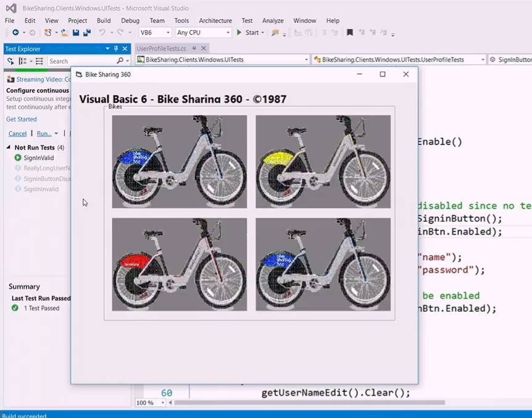Click the Undo toolbar icon
532x418 pixels.
point(102,33)
